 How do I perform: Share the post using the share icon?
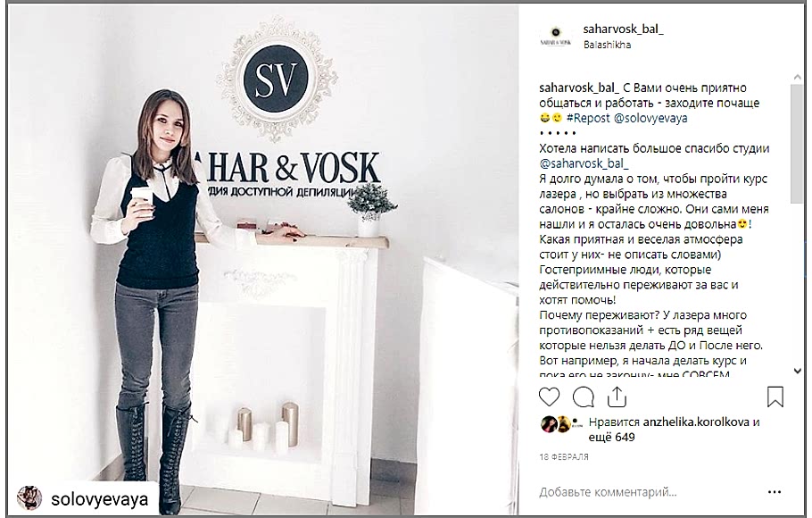[x=617, y=397]
